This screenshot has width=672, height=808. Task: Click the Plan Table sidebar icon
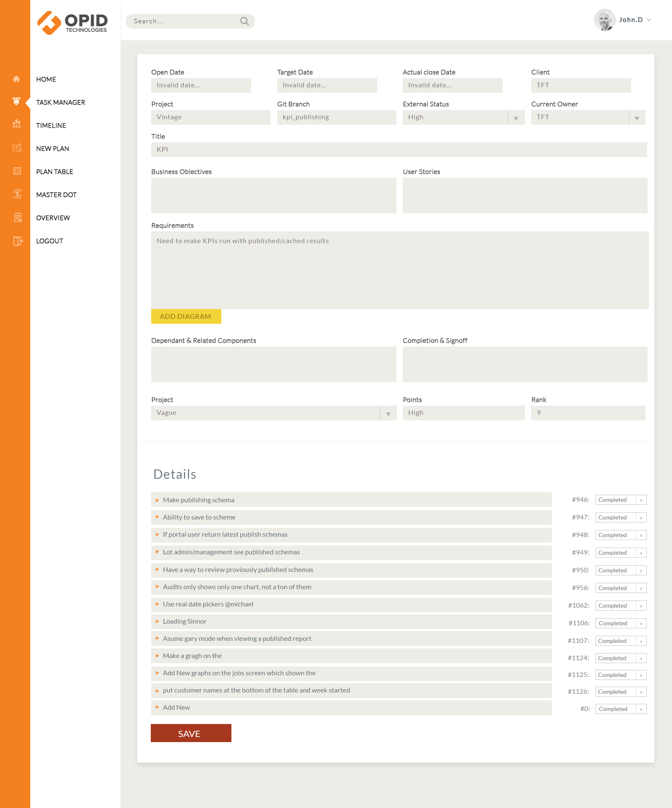(x=17, y=171)
